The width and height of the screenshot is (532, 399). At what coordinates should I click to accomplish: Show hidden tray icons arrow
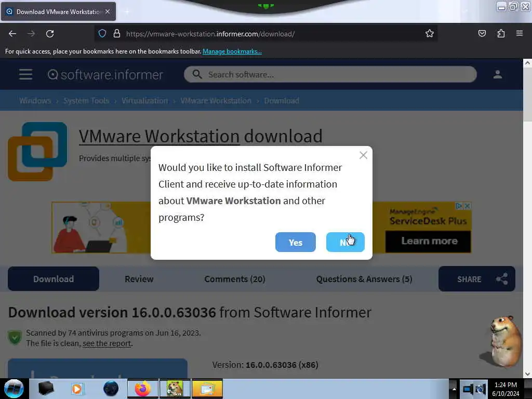coord(454,389)
